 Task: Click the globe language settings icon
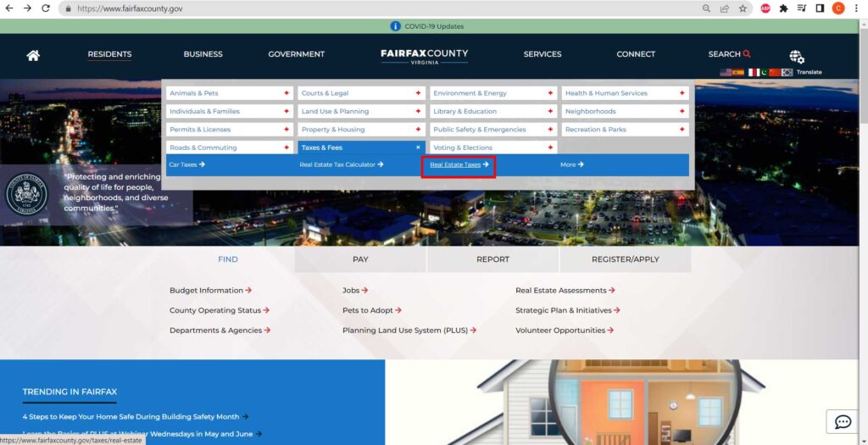(x=797, y=57)
